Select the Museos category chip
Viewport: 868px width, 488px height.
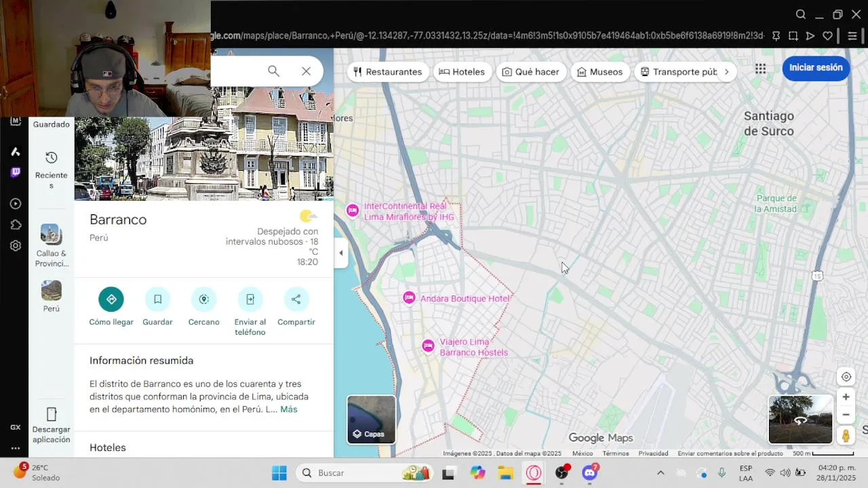tap(599, 72)
